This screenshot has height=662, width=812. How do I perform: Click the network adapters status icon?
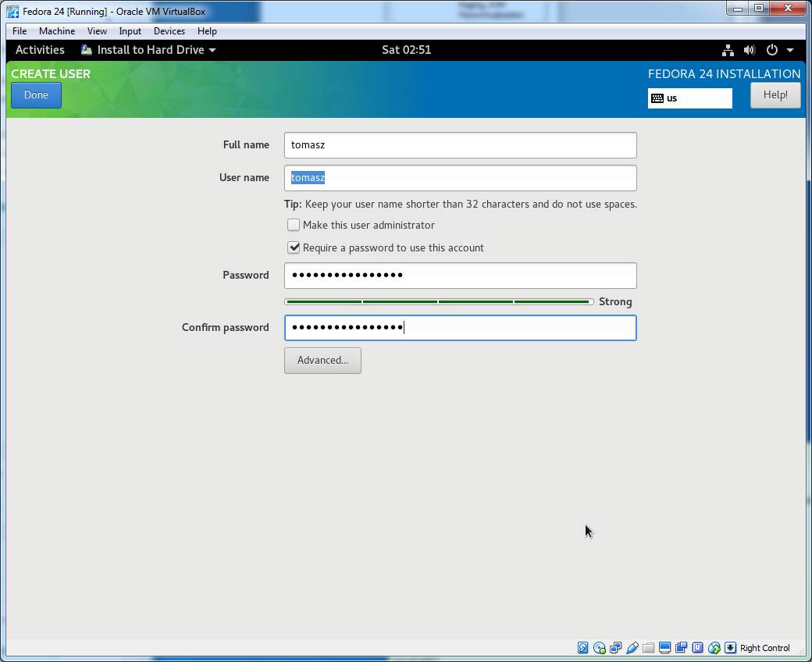[616, 647]
